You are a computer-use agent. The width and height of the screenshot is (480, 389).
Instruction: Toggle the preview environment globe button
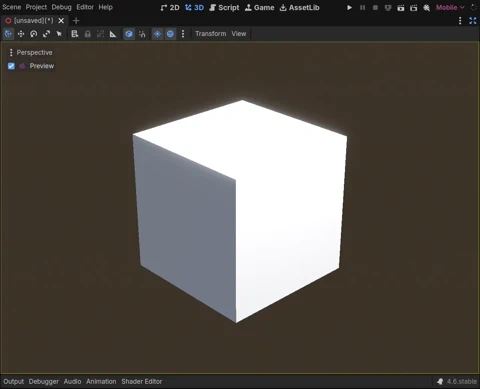point(170,34)
